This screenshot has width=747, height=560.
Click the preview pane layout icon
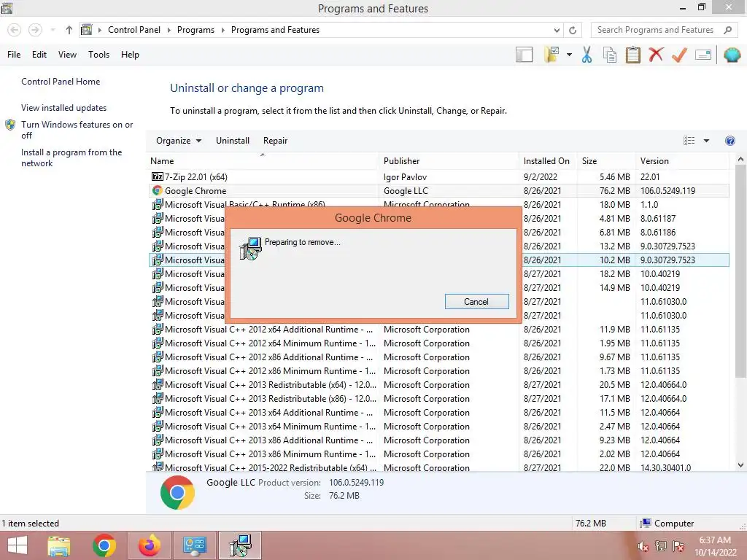pyautogui.click(x=524, y=55)
